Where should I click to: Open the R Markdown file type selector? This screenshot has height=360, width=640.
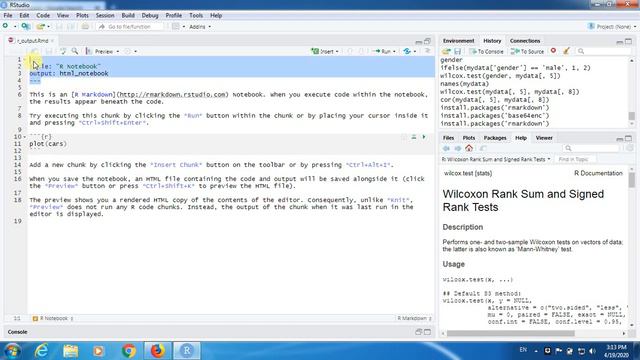click(x=414, y=318)
